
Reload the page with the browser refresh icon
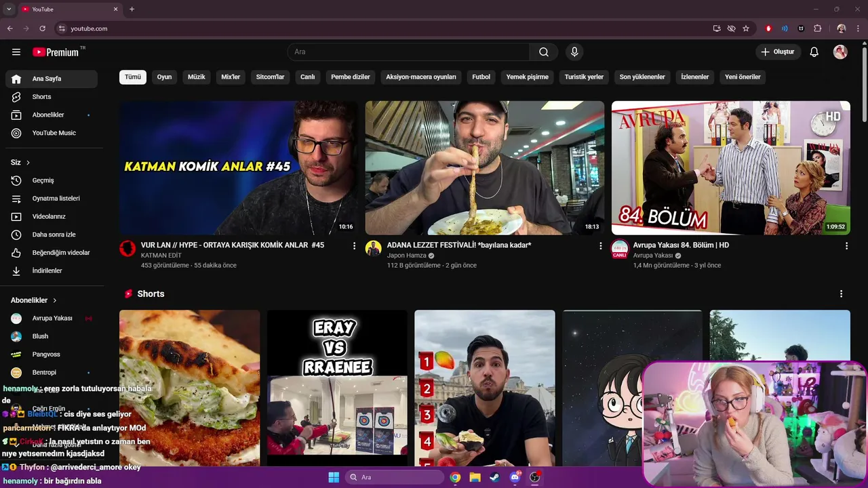[42, 28]
